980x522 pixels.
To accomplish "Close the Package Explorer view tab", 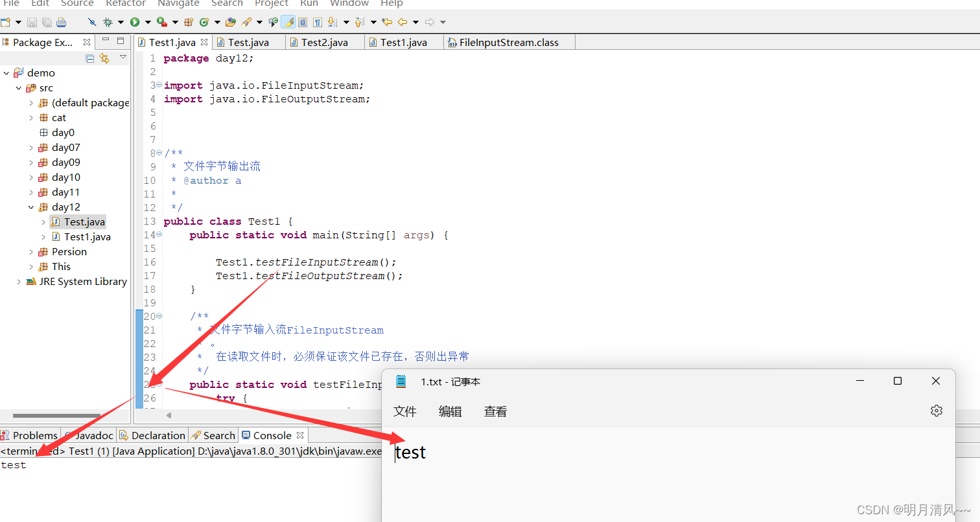I will pyautogui.click(x=87, y=42).
